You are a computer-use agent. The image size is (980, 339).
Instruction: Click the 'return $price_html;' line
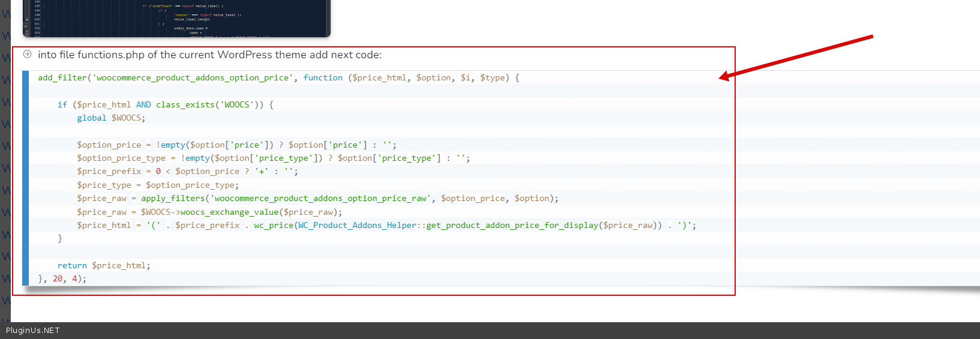point(104,266)
